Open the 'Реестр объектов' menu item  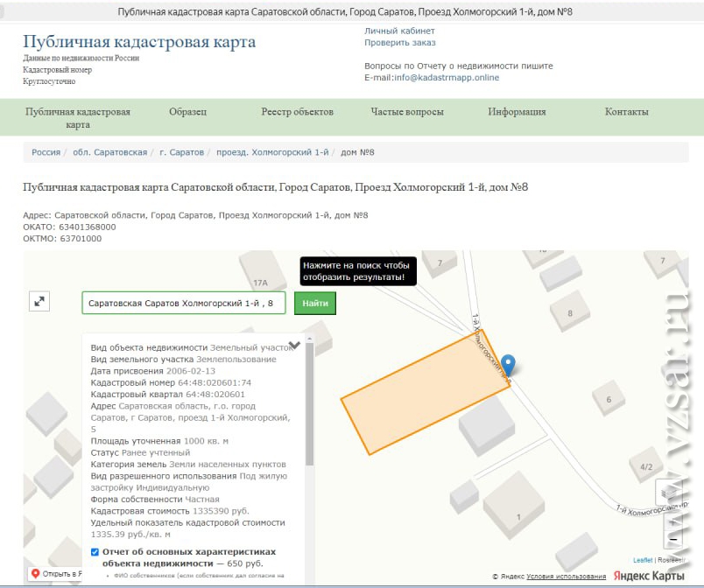coord(297,112)
